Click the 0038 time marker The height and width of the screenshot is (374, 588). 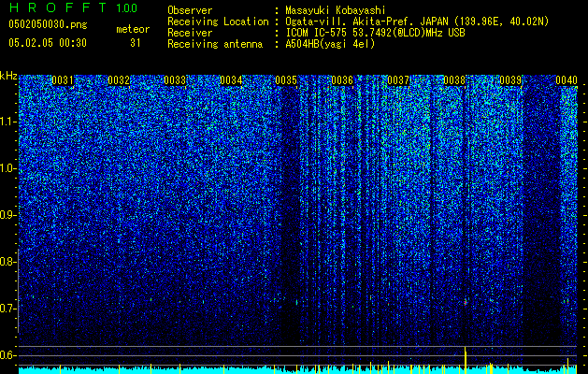click(454, 80)
